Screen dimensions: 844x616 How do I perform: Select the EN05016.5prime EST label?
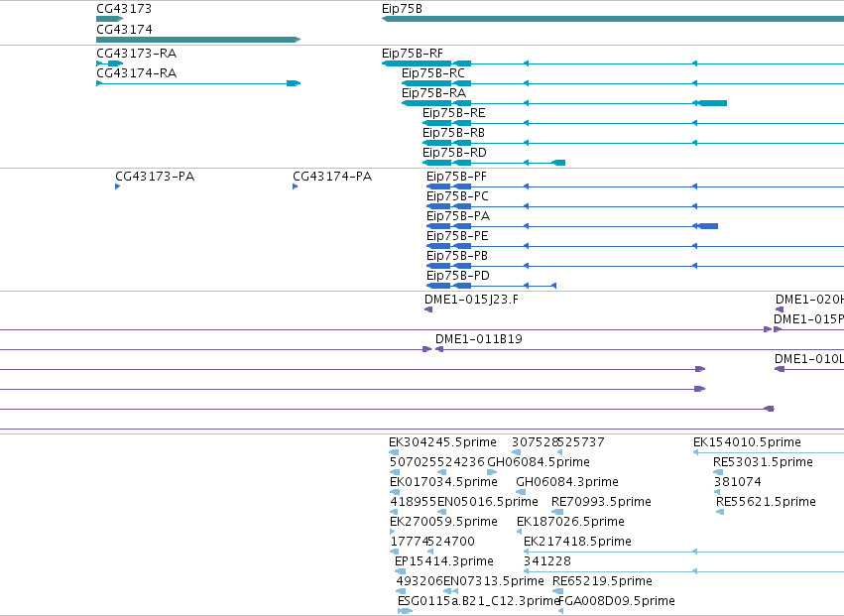coord(488,502)
